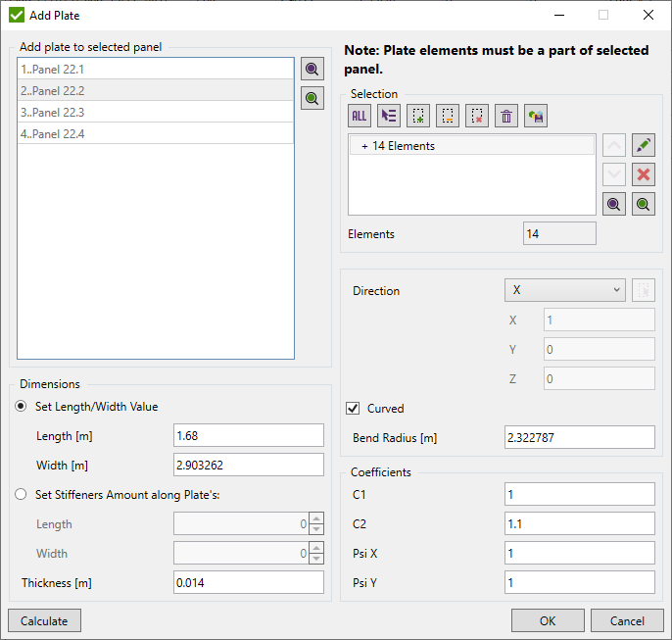The image size is (672, 640).
Task: Select Set Stiffeners Amount along Plate's option
Action: 21,494
